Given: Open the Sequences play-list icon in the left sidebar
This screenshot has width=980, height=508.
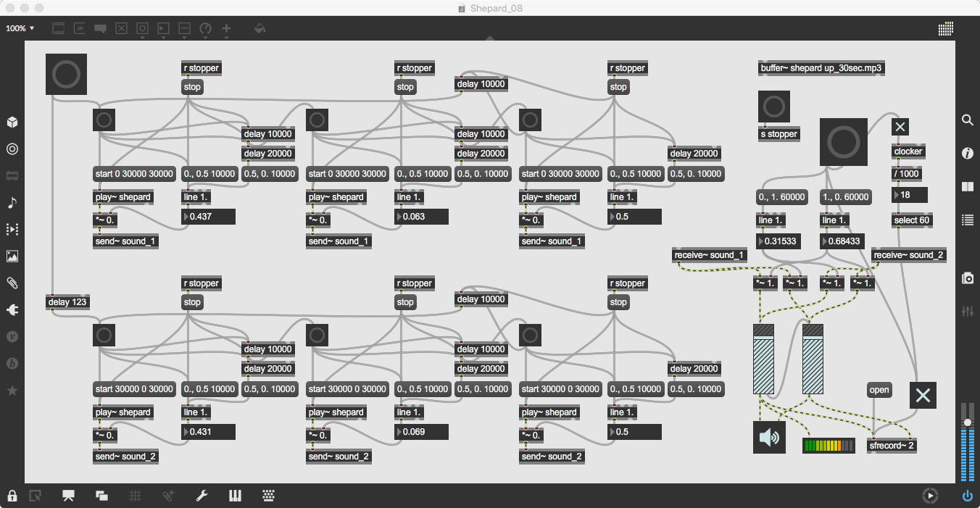Looking at the screenshot, I should tap(12, 229).
